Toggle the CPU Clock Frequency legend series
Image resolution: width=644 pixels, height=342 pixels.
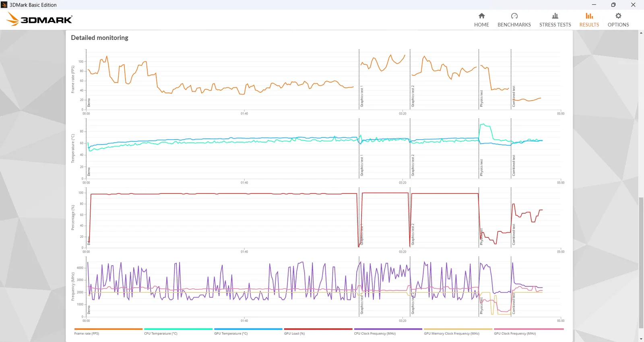[x=388, y=332]
